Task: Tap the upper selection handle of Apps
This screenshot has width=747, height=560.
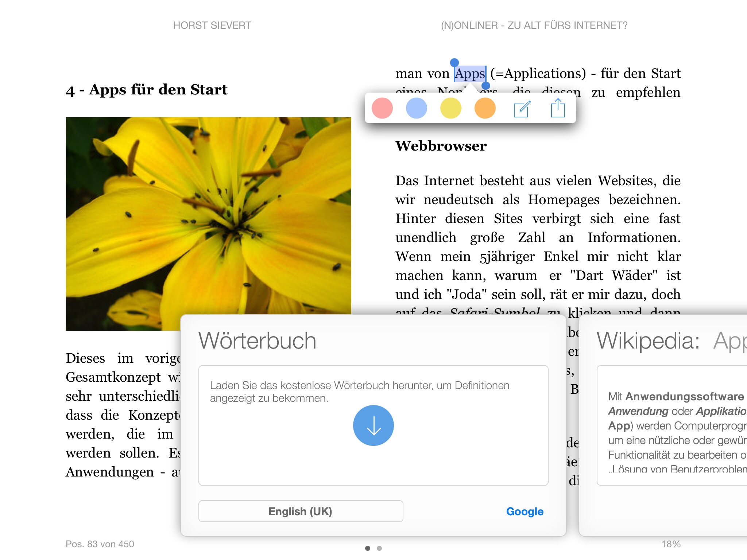Action: [454, 63]
